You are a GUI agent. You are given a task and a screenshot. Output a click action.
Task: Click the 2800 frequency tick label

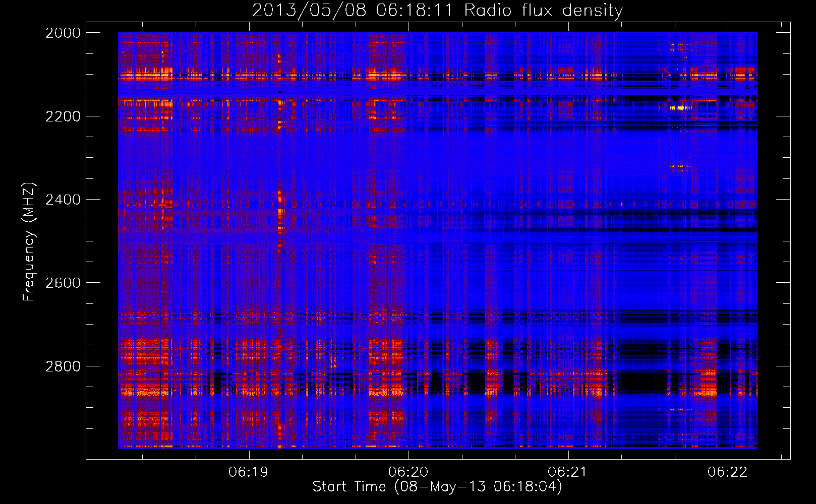click(x=63, y=366)
